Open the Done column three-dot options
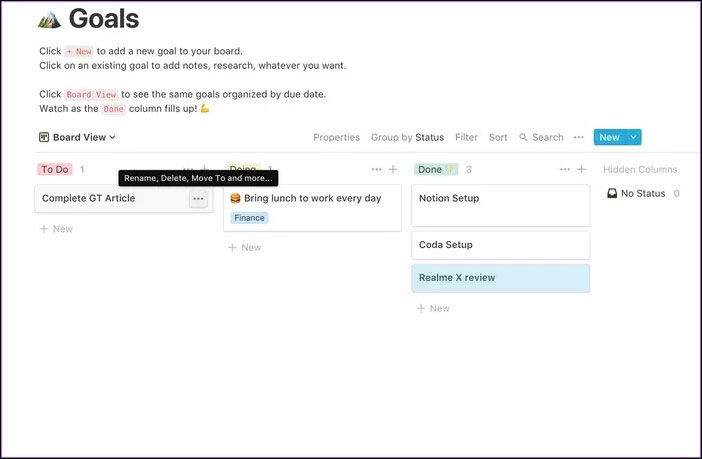 point(564,170)
